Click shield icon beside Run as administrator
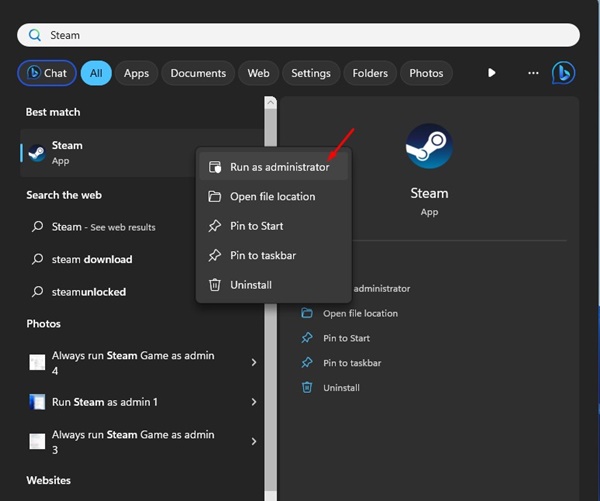Screen dimensions: 600x501 215,167
